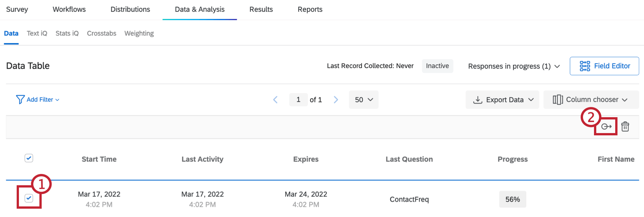Viewport: 644px width, 217px height.
Task: Open the 50 rows-per-page dropdown
Action: (x=364, y=100)
